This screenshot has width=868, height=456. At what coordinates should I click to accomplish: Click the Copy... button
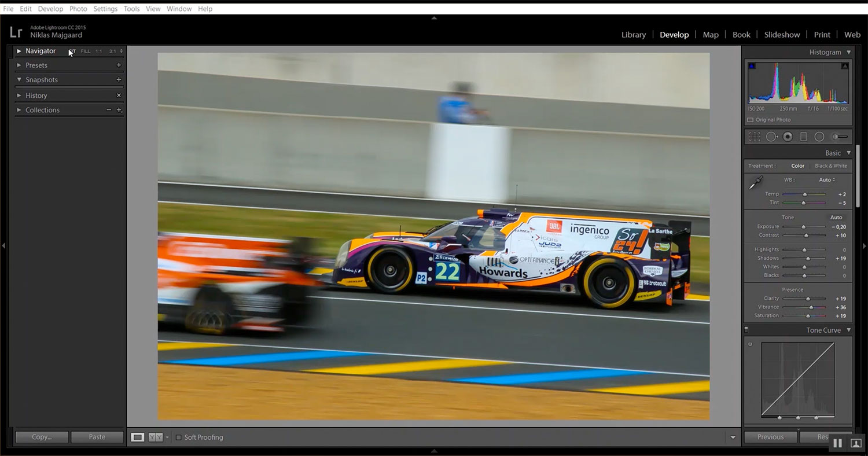[x=42, y=437]
